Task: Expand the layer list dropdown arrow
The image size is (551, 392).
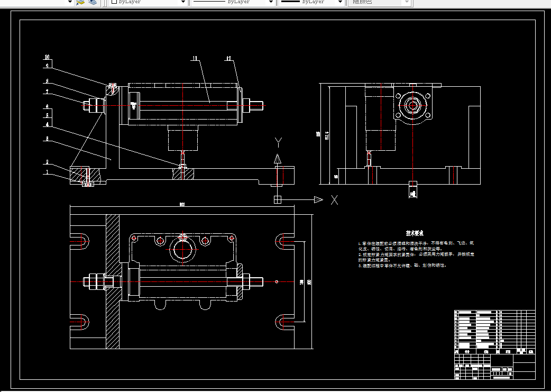Action: point(70,2)
